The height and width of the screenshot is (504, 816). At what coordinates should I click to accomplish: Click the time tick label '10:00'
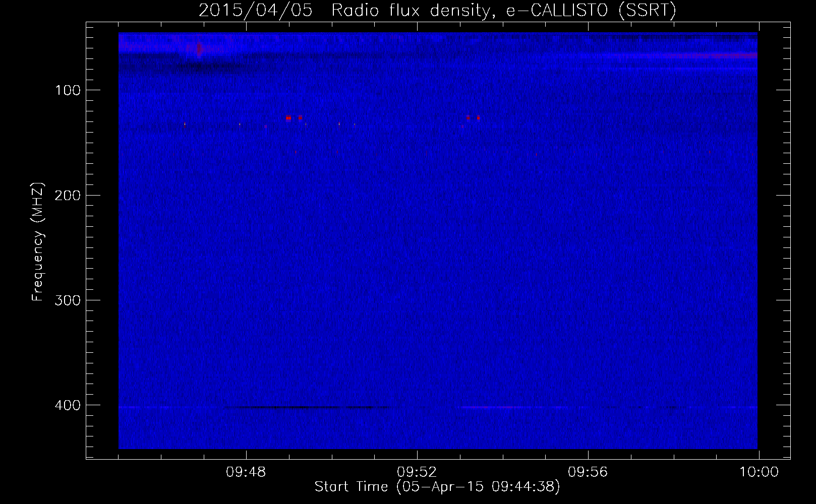pyautogui.click(x=759, y=472)
